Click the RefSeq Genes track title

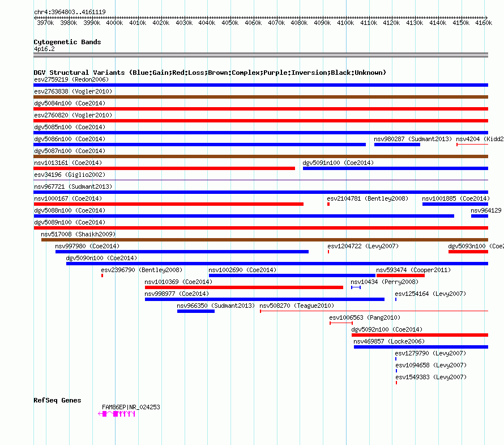point(57,400)
